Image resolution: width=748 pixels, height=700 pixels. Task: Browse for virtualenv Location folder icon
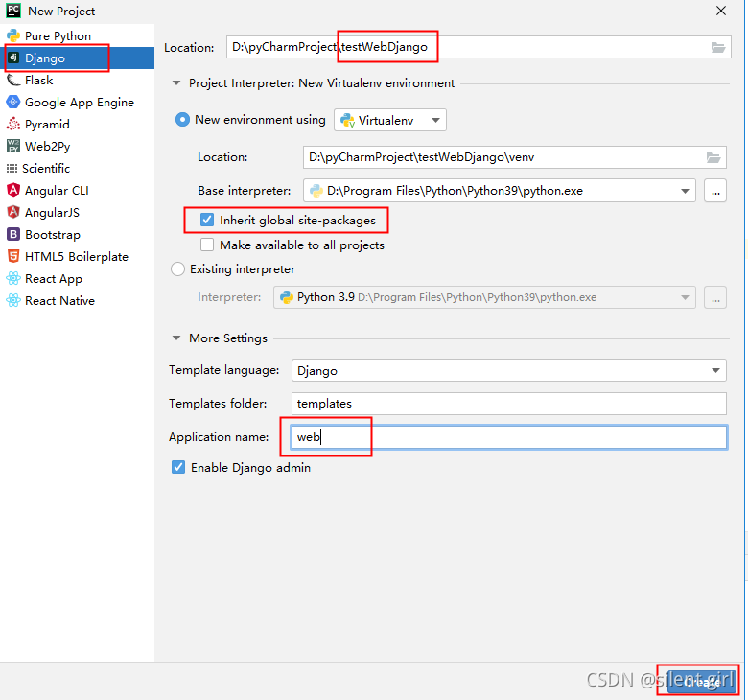(x=713, y=157)
